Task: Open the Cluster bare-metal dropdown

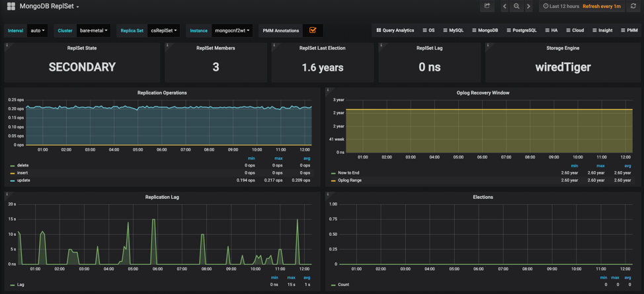Action: coord(93,30)
